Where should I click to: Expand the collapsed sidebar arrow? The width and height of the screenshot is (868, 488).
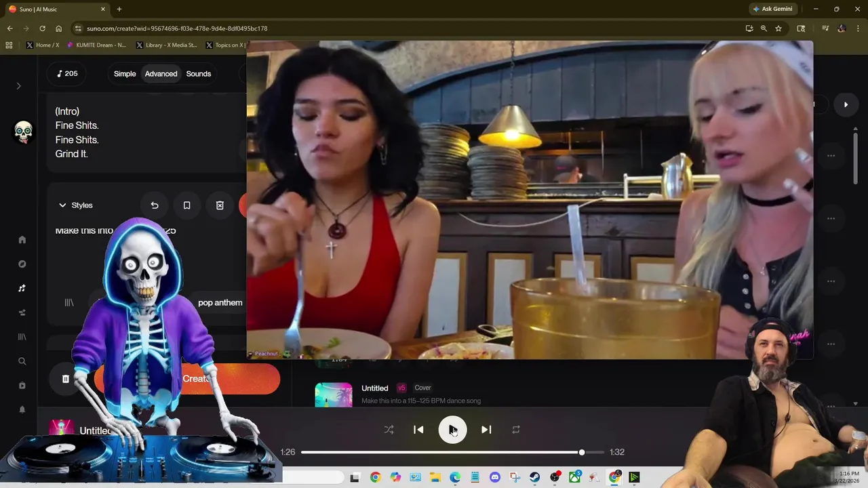[19, 86]
